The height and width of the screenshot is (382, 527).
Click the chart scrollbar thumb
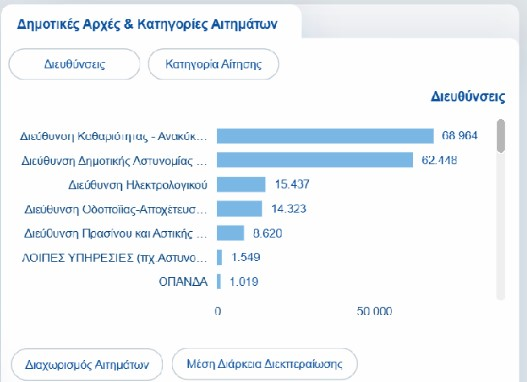click(x=501, y=136)
